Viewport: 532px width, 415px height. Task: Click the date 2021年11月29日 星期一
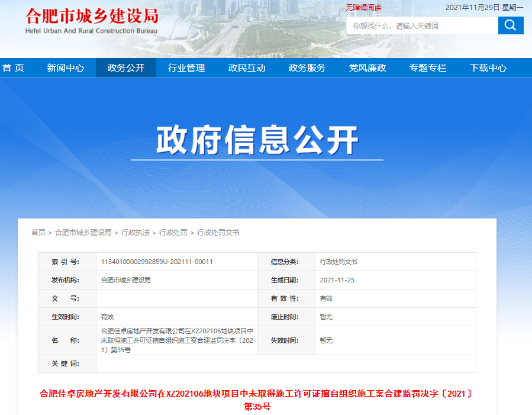[484, 8]
